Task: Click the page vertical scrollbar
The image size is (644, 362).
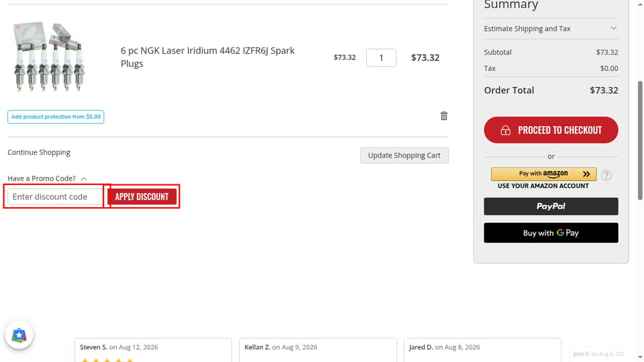Action: [639, 140]
